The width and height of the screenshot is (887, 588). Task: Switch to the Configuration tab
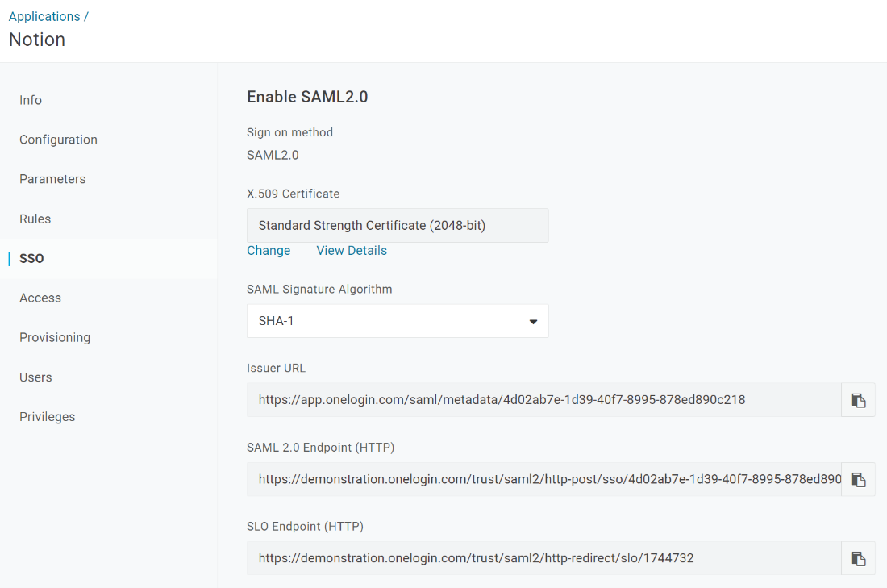click(58, 140)
